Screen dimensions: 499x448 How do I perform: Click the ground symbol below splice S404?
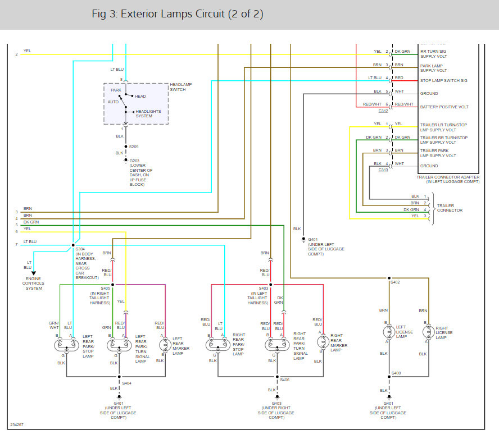tap(119, 397)
